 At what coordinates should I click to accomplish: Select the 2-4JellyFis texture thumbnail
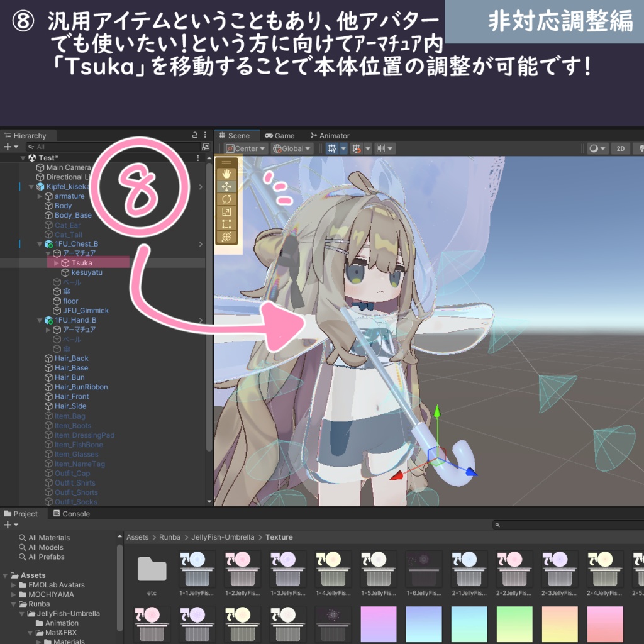point(604,569)
